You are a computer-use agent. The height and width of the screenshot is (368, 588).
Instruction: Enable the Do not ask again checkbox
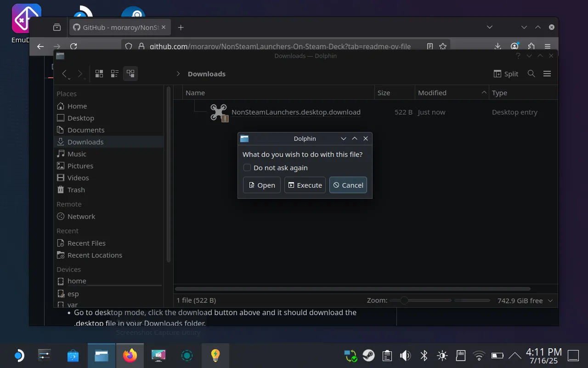[x=247, y=167]
